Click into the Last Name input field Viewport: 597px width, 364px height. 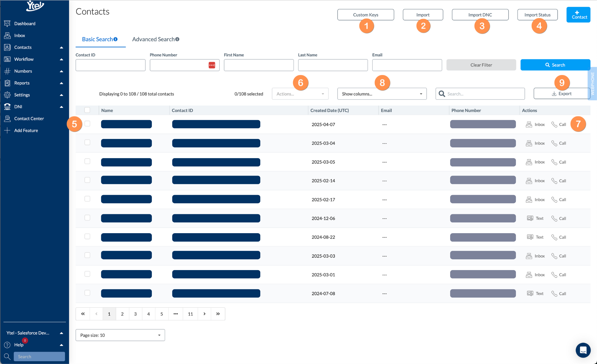(x=333, y=65)
